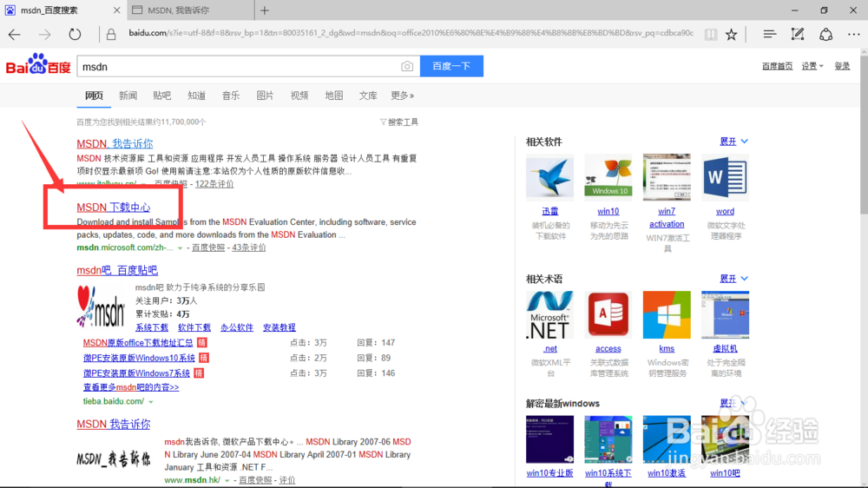Click msdn吧 heart logo image
The width and height of the screenshot is (868, 488).
tap(101, 307)
